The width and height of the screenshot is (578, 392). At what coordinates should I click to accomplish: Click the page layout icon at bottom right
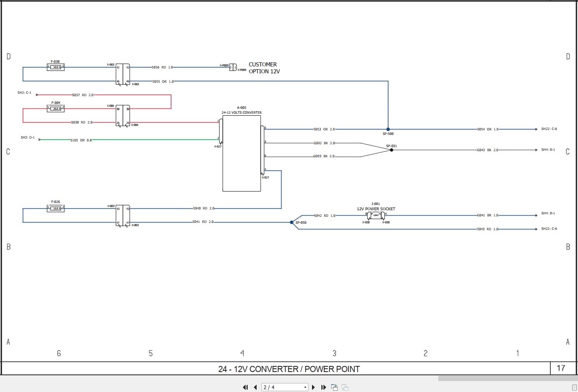(574, 387)
